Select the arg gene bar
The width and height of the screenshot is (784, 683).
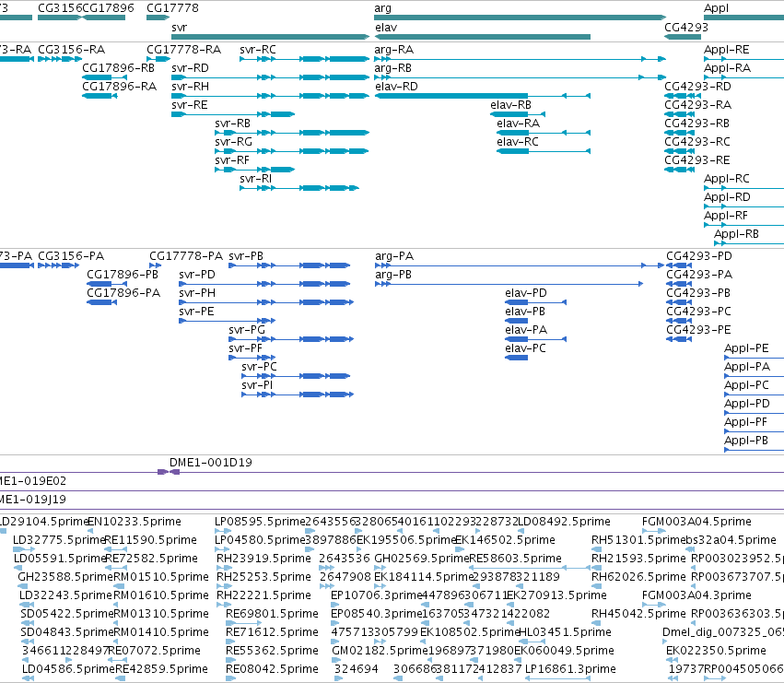(520, 18)
